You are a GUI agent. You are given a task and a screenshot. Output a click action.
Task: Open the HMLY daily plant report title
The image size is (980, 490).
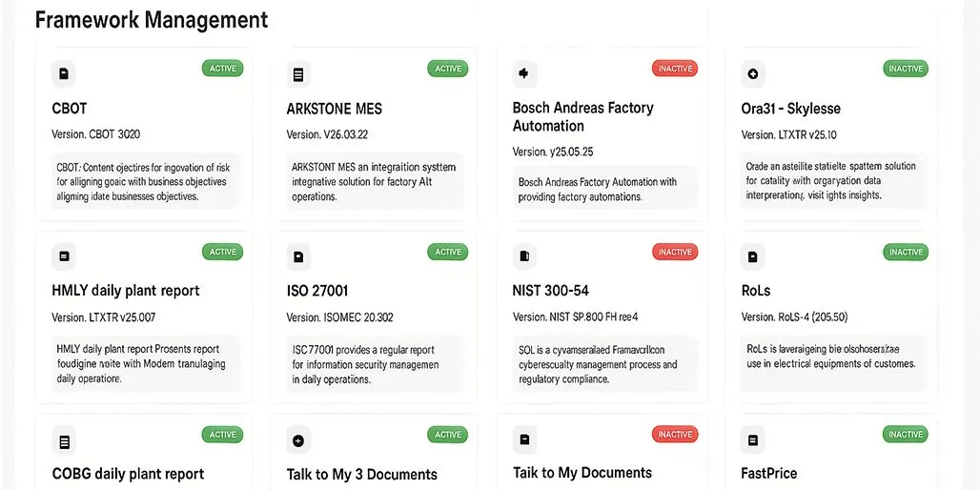coord(126,291)
